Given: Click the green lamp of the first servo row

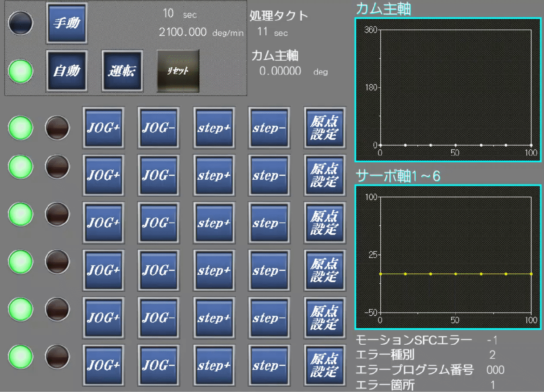Looking at the screenshot, I should [x=21, y=128].
